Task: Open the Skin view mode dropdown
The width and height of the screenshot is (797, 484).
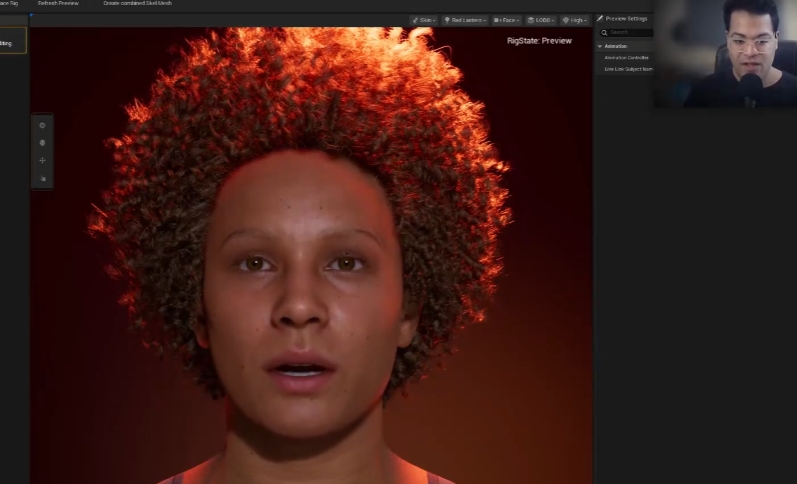Action: tap(424, 20)
